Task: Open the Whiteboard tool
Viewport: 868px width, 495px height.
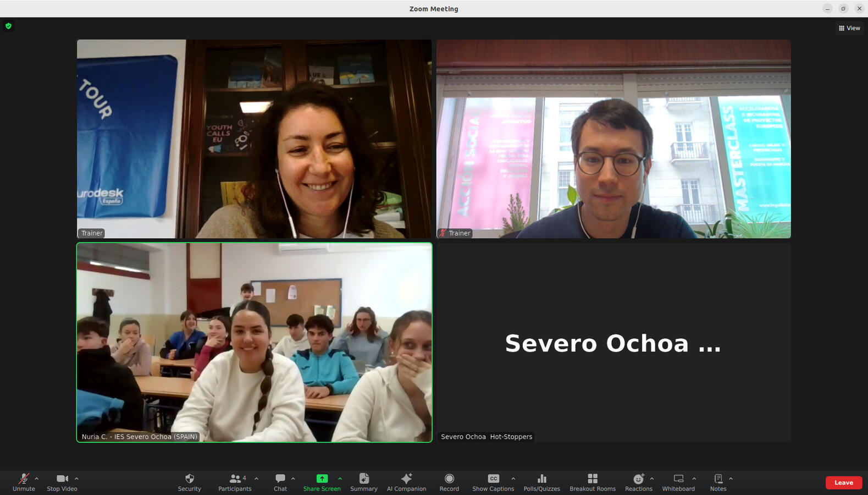Action: pyautogui.click(x=678, y=482)
